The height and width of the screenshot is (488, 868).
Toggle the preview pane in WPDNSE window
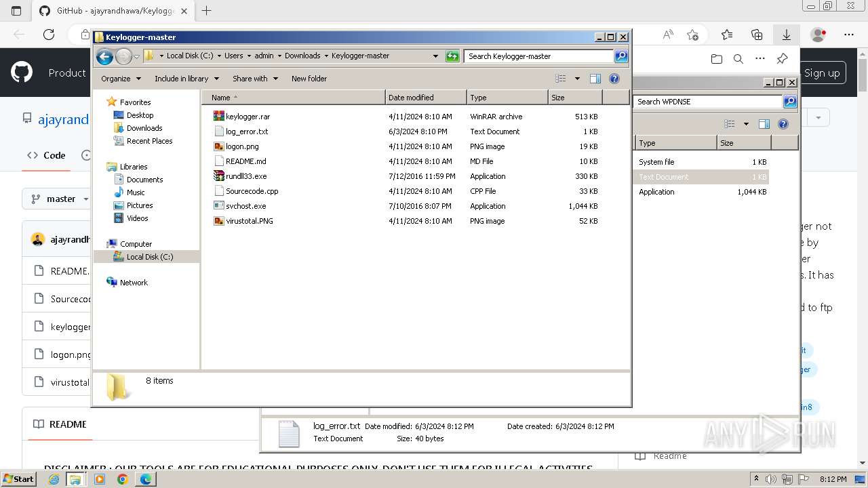(x=764, y=124)
